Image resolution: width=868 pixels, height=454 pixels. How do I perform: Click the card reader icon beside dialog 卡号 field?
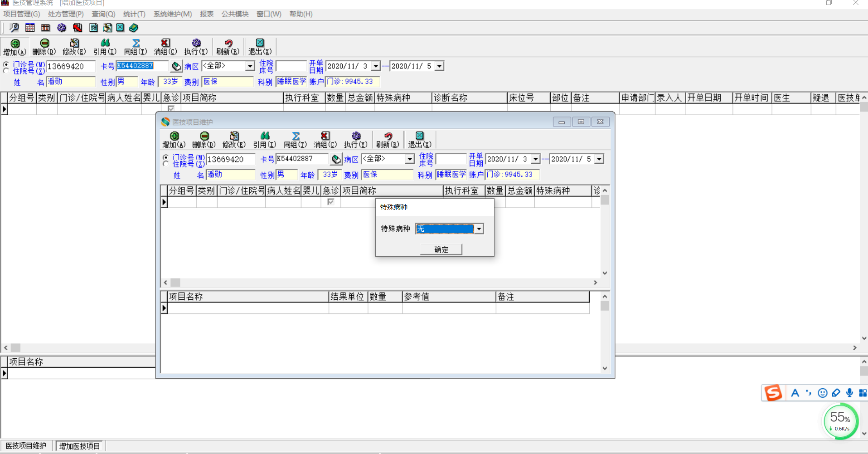coord(336,159)
